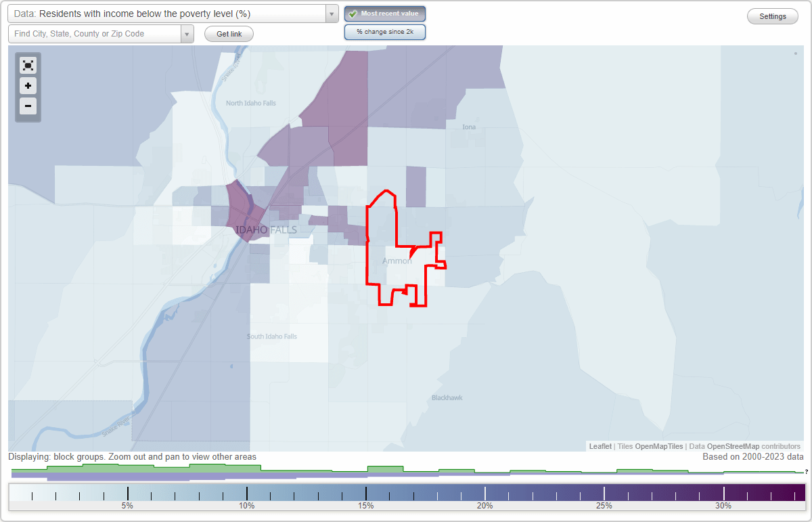Open the Data selector dropdown
The width and height of the screenshot is (812, 522).
(x=330, y=13)
